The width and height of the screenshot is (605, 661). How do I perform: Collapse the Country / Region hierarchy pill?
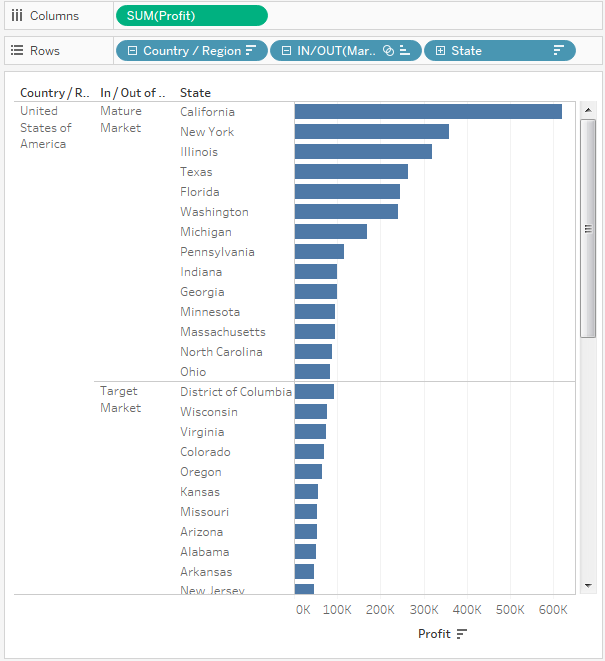(132, 51)
